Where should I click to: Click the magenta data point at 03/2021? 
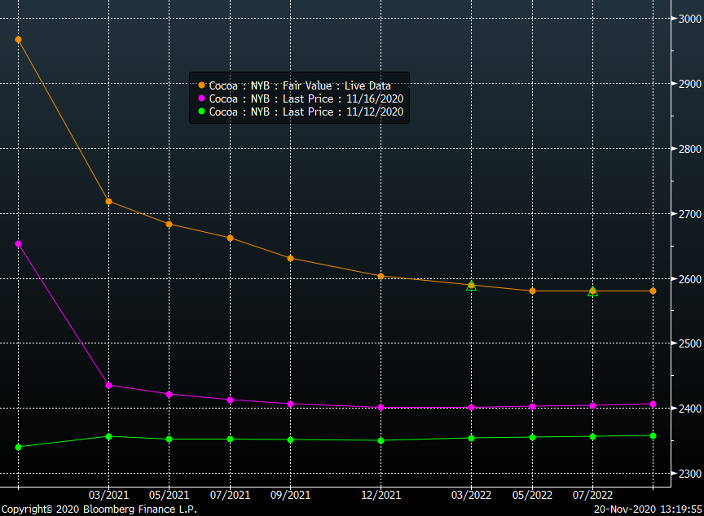coord(108,385)
